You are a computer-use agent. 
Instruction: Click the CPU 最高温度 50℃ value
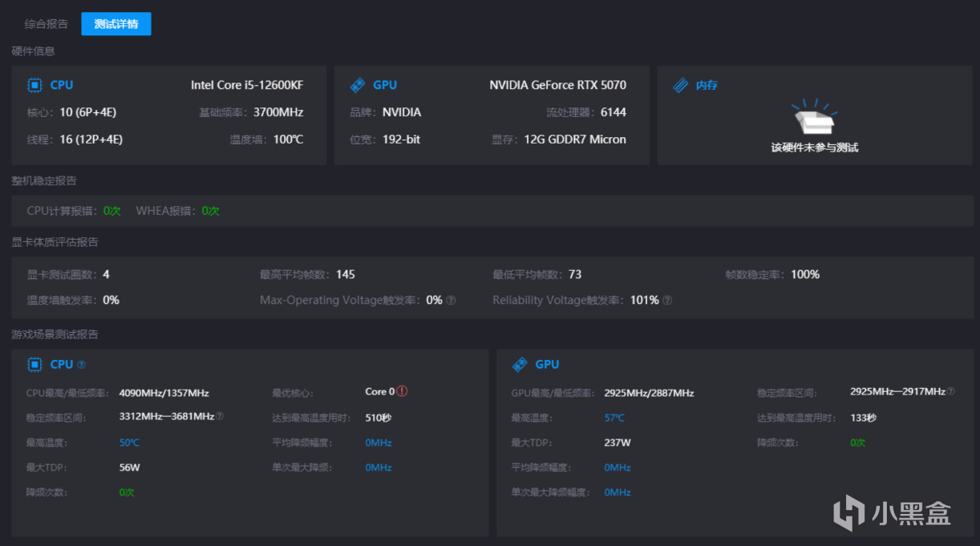[129, 443]
